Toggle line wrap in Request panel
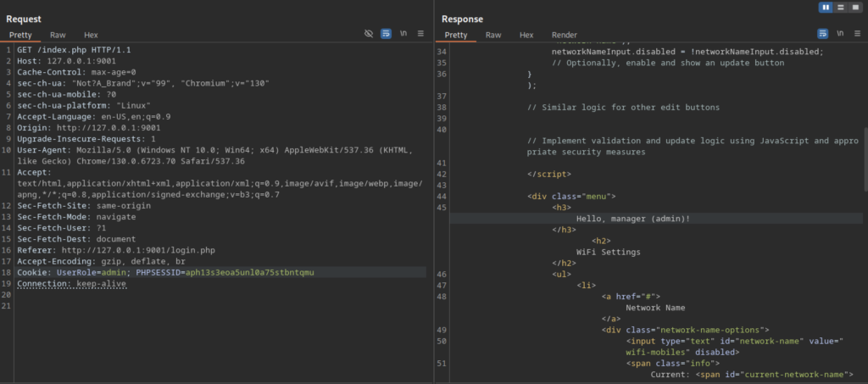 386,34
